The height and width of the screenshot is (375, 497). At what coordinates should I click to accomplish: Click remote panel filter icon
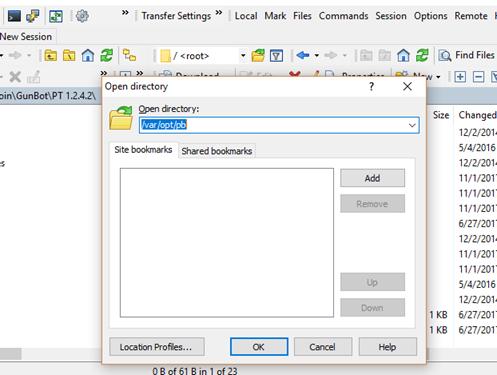pos(277,56)
